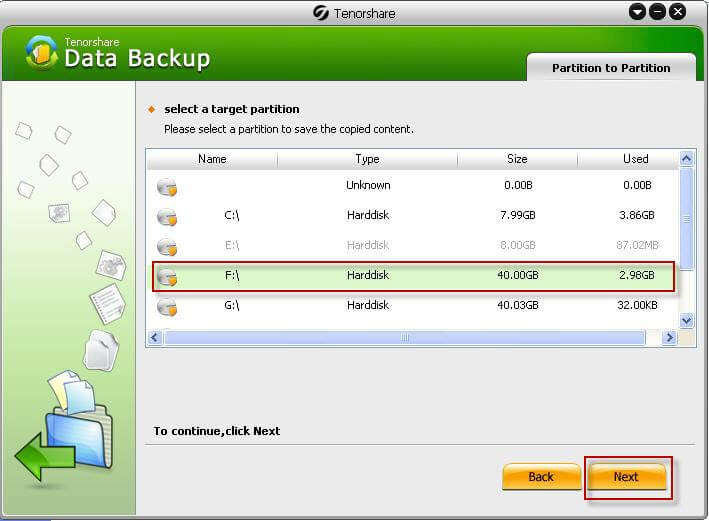
Task: Click the drive icon for E:\ partition
Action: pos(167,246)
